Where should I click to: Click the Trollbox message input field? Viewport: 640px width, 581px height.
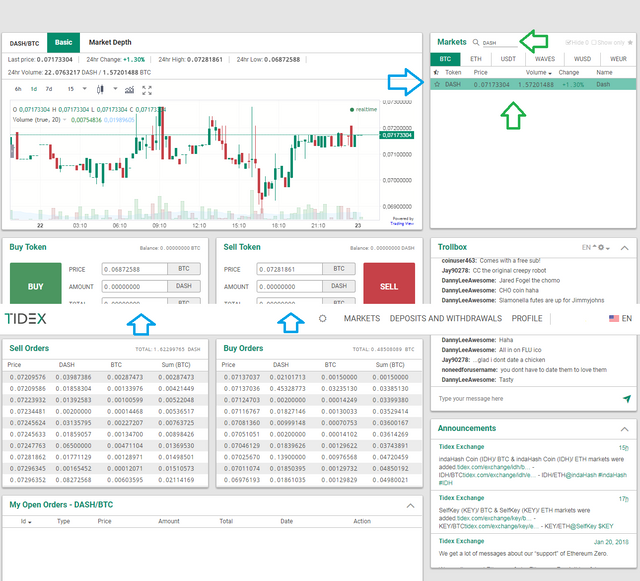point(529,398)
